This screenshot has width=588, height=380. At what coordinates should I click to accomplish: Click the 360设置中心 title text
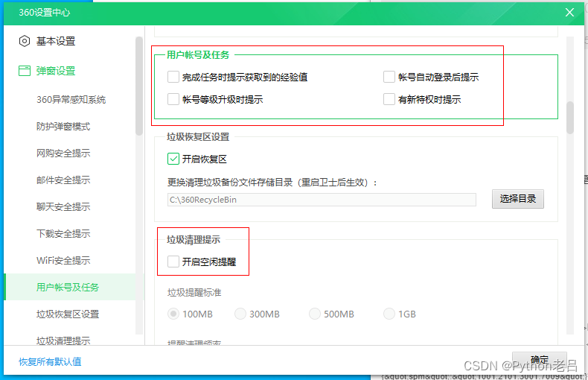click(x=44, y=13)
